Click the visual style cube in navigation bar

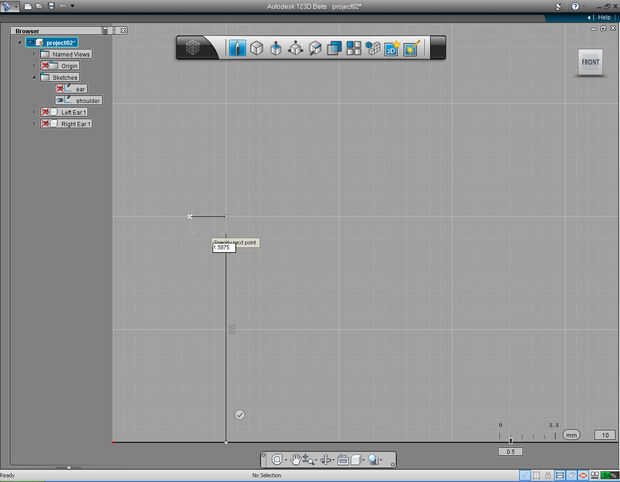[356, 459]
